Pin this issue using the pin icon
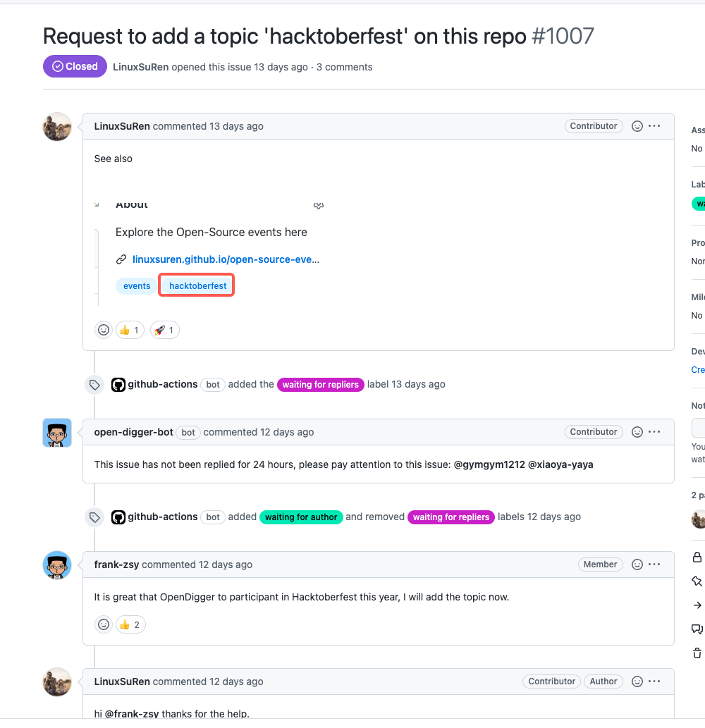The image size is (705, 728). point(697,581)
